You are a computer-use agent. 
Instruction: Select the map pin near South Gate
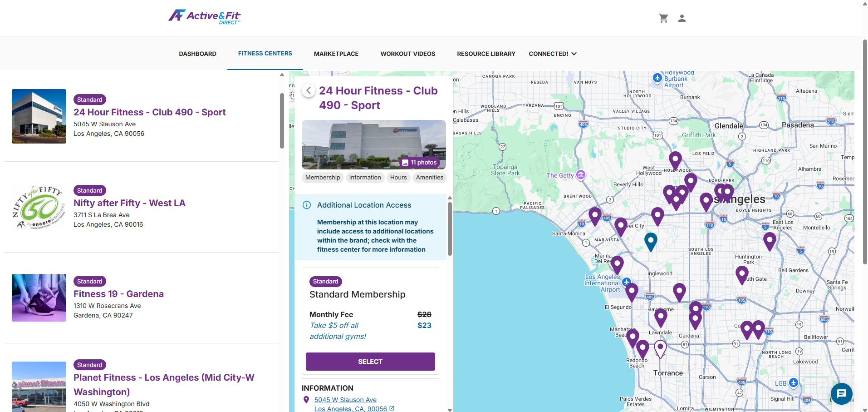(x=742, y=275)
